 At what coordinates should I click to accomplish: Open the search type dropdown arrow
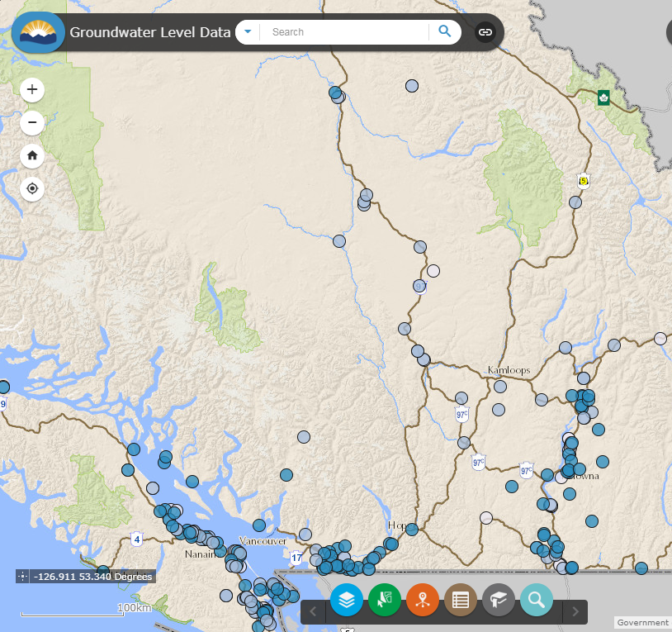point(247,31)
